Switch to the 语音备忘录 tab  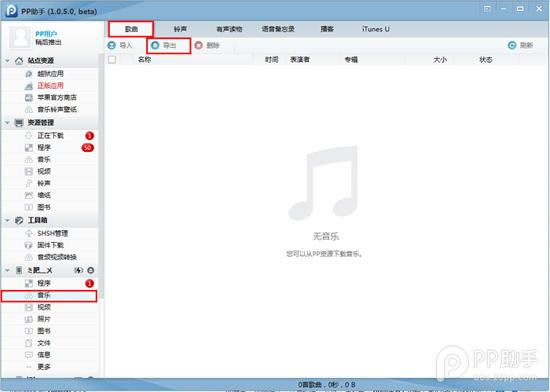point(278,29)
